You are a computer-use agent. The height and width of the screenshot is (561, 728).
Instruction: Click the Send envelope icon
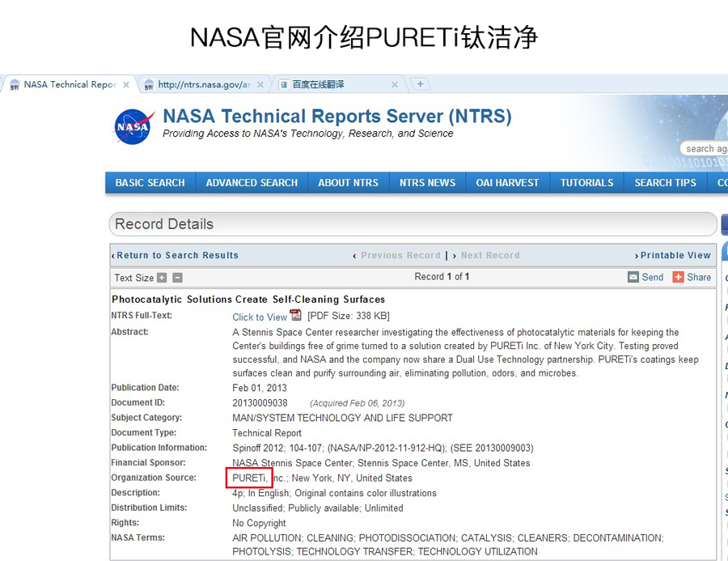(633, 277)
